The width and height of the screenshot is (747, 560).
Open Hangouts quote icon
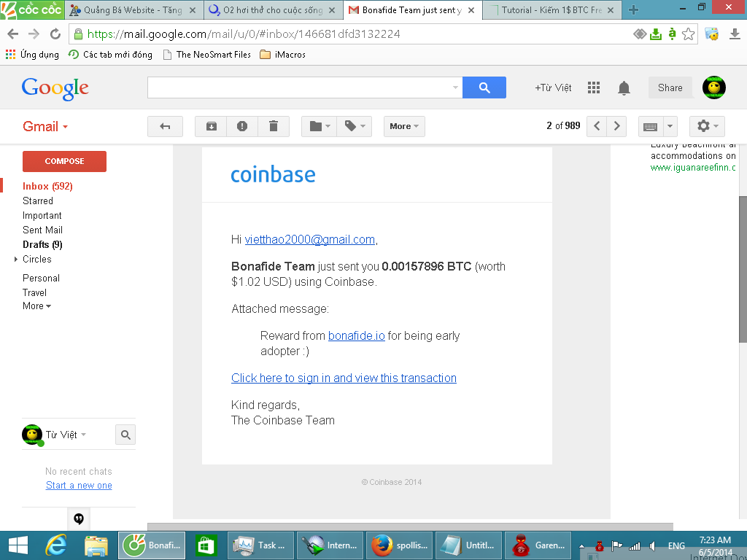[79, 518]
